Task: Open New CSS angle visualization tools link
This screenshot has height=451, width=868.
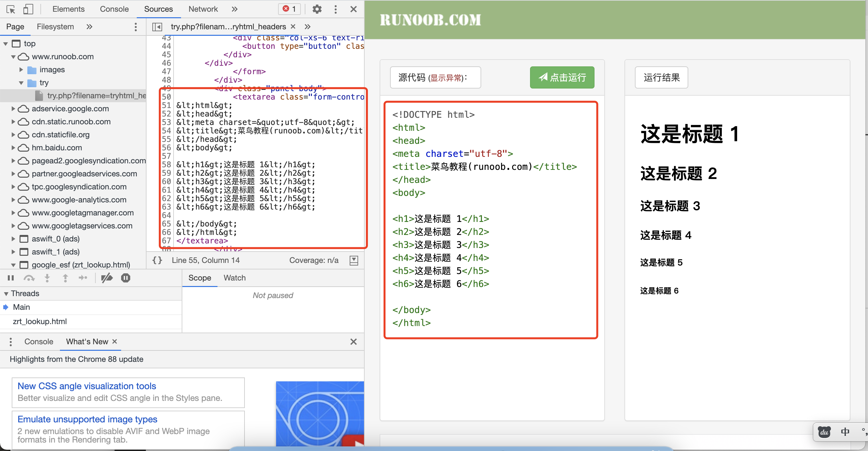Action: click(87, 386)
